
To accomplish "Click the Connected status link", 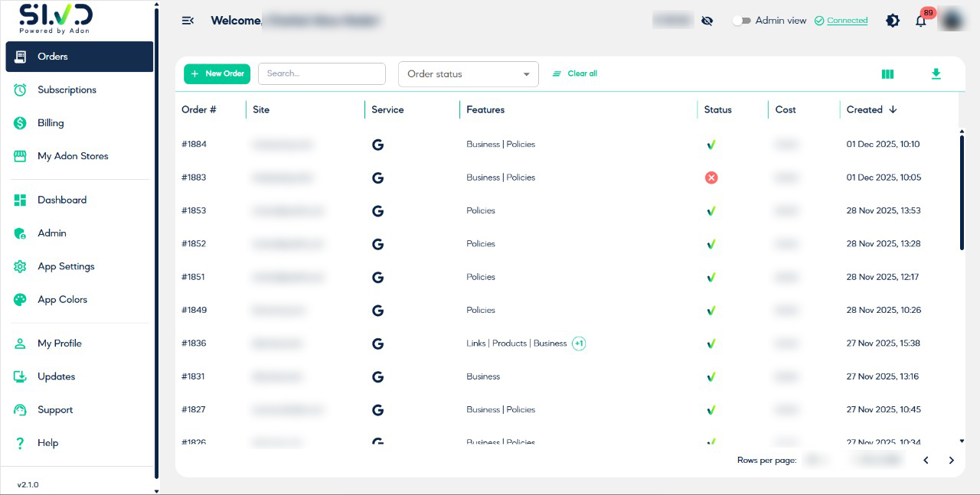I will pyautogui.click(x=847, y=21).
